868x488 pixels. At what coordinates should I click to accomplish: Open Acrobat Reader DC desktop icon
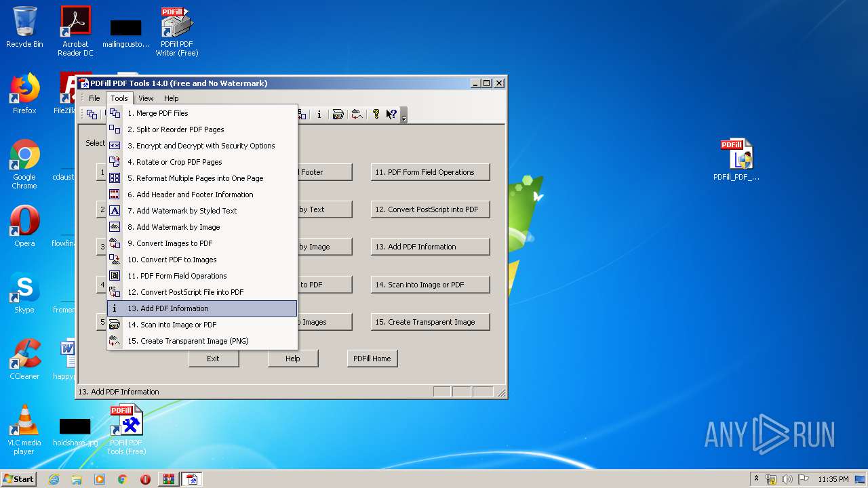point(75,31)
